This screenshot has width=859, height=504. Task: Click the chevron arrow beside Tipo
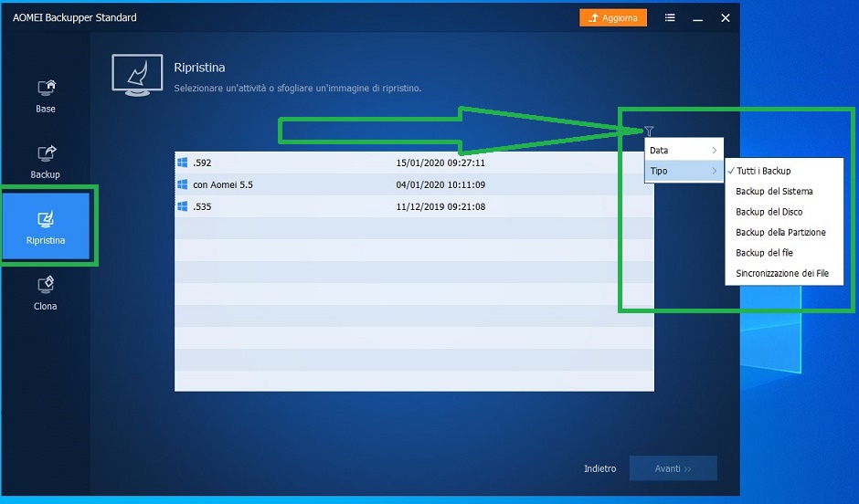click(715, 171)
